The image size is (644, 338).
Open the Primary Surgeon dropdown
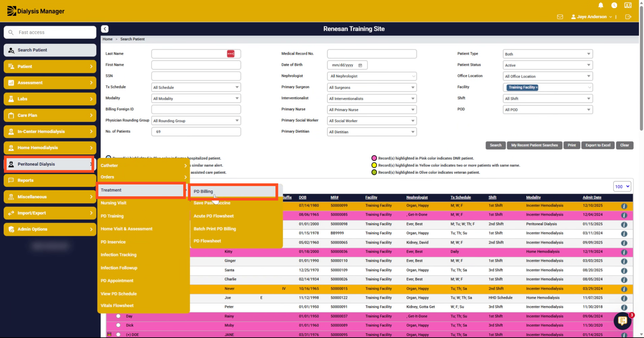372,88
